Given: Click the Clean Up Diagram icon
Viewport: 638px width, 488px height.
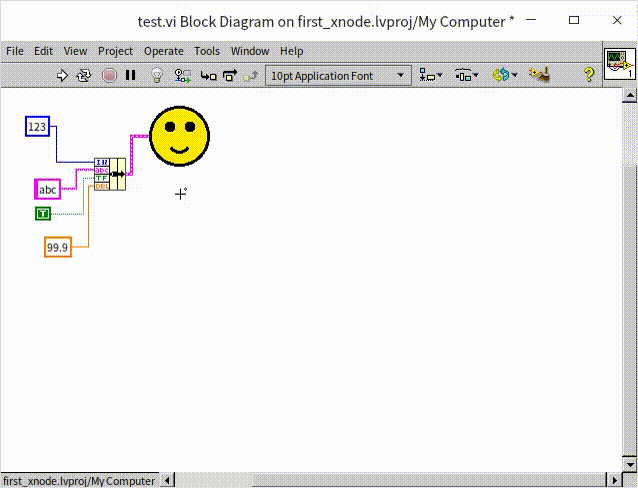Looking at the screenshot, I should 539,75.
